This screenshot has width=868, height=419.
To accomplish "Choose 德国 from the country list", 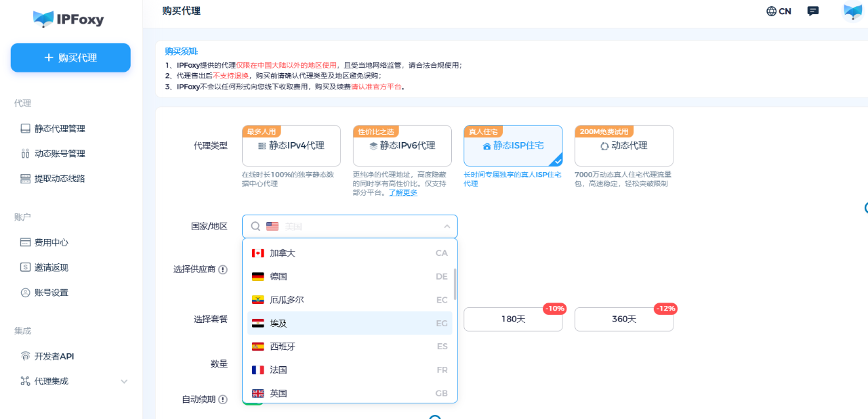I will tap(350, 276).
